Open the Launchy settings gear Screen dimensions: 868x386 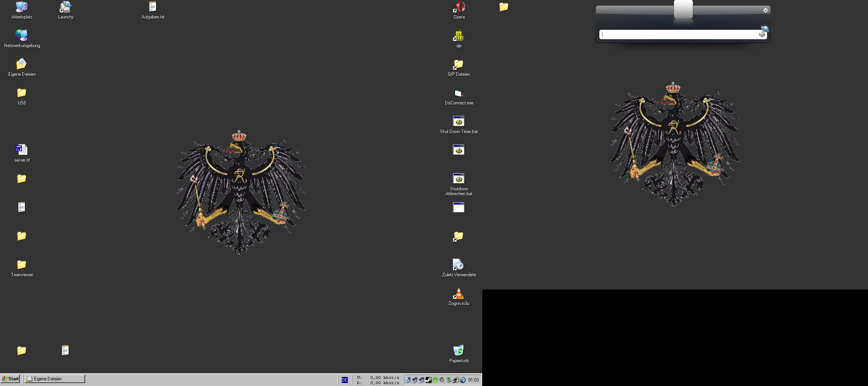click(x=765, y=11)
